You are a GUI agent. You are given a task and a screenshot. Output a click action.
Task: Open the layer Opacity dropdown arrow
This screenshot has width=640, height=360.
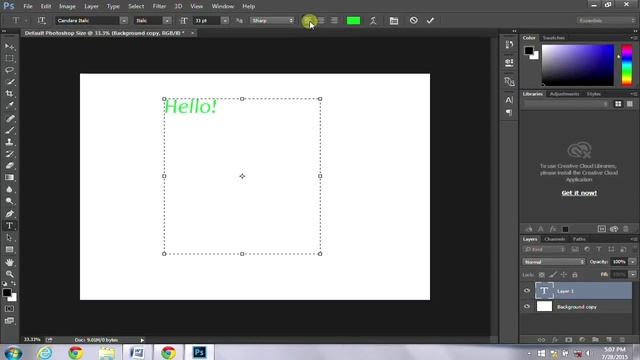click(632, 262)
